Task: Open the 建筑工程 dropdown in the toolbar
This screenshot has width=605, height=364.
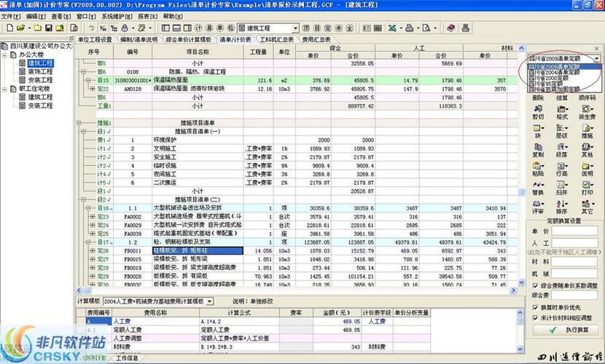Action: [295, 28]
